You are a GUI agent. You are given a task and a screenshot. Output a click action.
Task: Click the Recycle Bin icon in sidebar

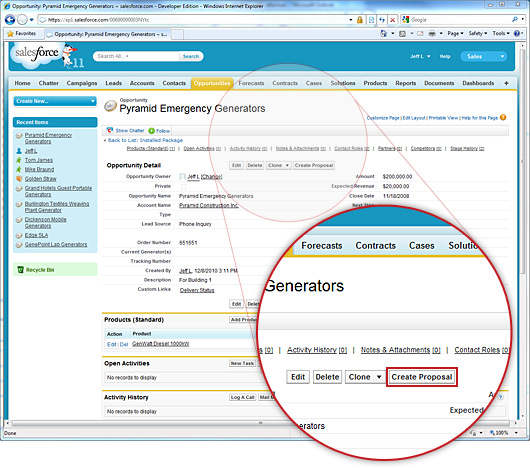pos(20,270)
